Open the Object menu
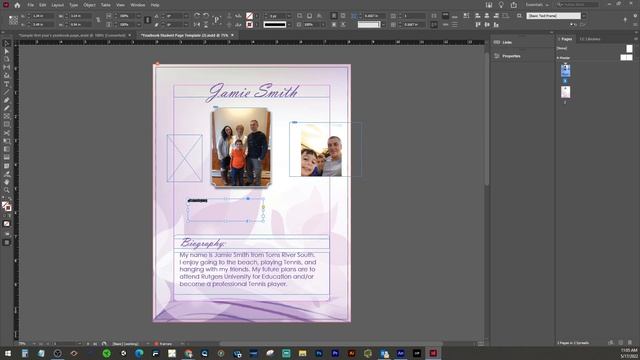This screenshot has width=640, height=360. [x=89, y=5]
